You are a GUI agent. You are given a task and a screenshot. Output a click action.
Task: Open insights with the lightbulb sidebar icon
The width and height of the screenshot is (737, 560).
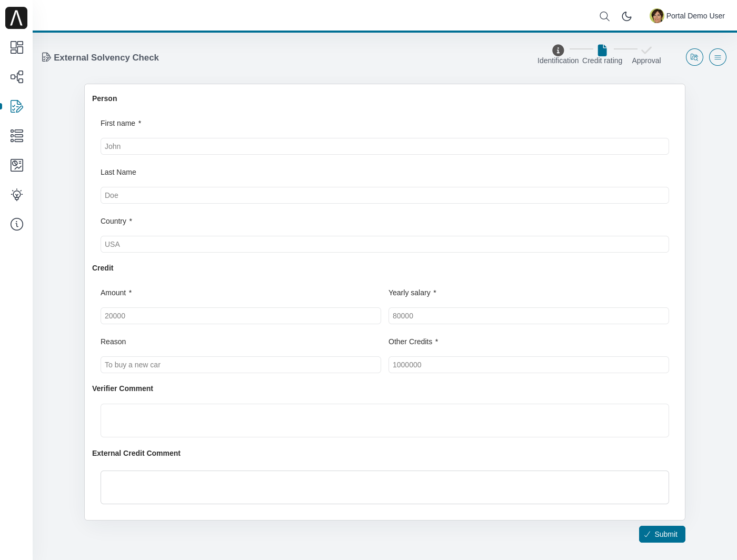[16, 195]
